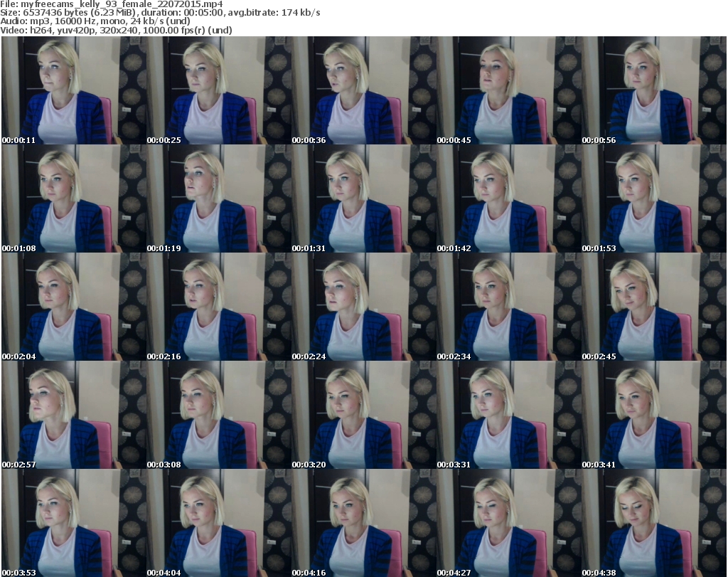Click the 'Audio: mp3, 16000 Hz' line

(95, 21)
